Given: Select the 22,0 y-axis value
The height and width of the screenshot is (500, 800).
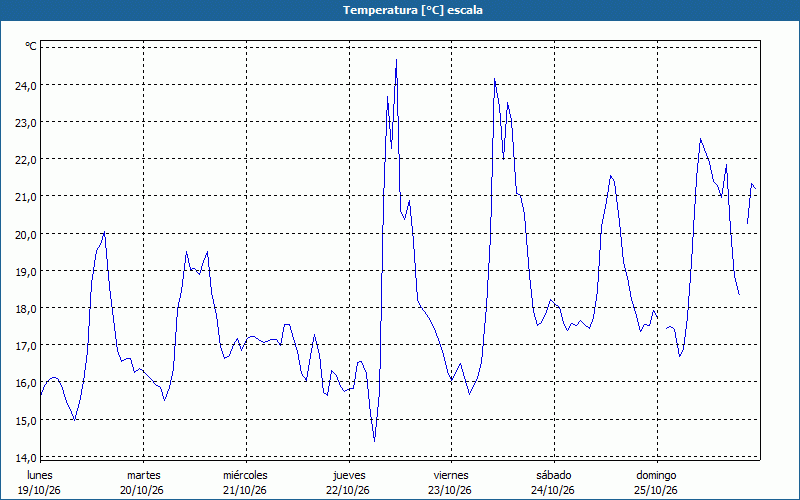Looking at the screenshot, I should (26, 160).
